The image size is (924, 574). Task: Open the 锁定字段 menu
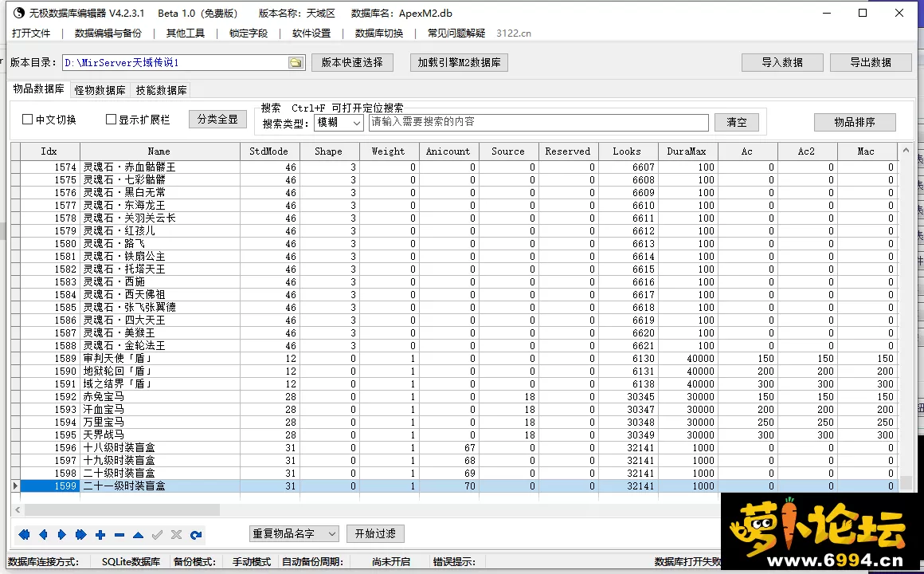coord(248,33)
